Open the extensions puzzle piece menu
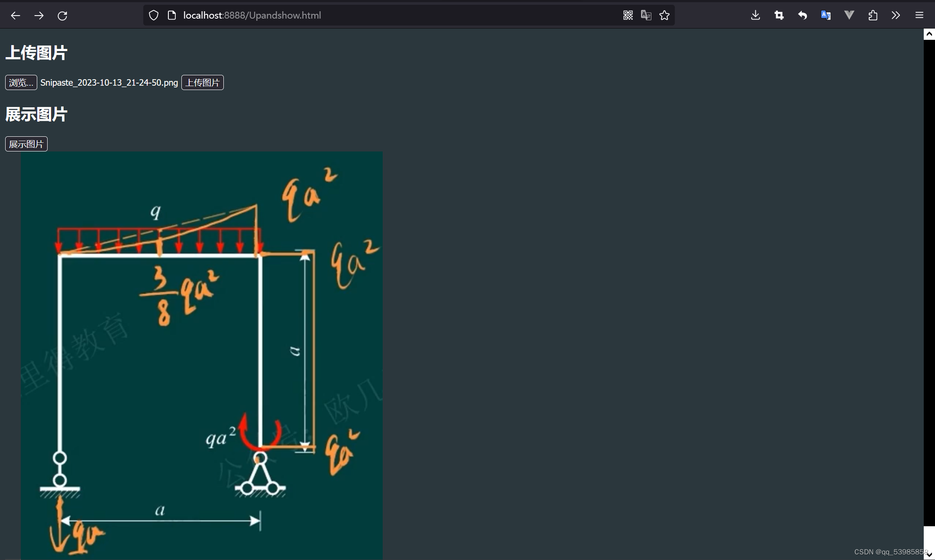Screen dimensions: 935x560 click(x=873, y=16)
